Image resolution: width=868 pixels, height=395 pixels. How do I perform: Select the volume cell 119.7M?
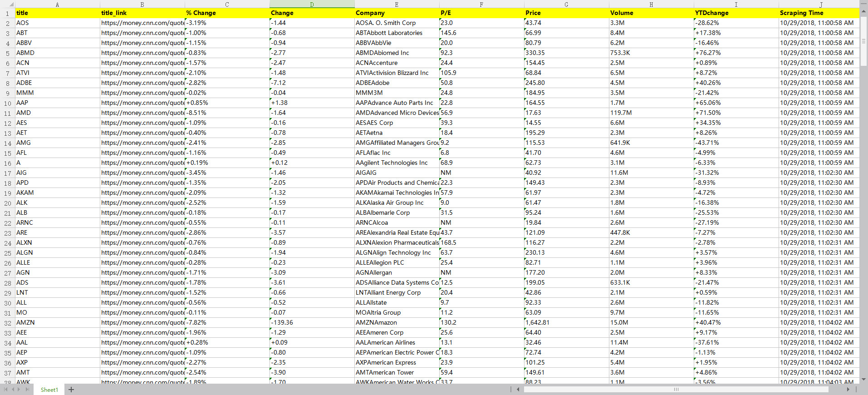click(651, 113)
